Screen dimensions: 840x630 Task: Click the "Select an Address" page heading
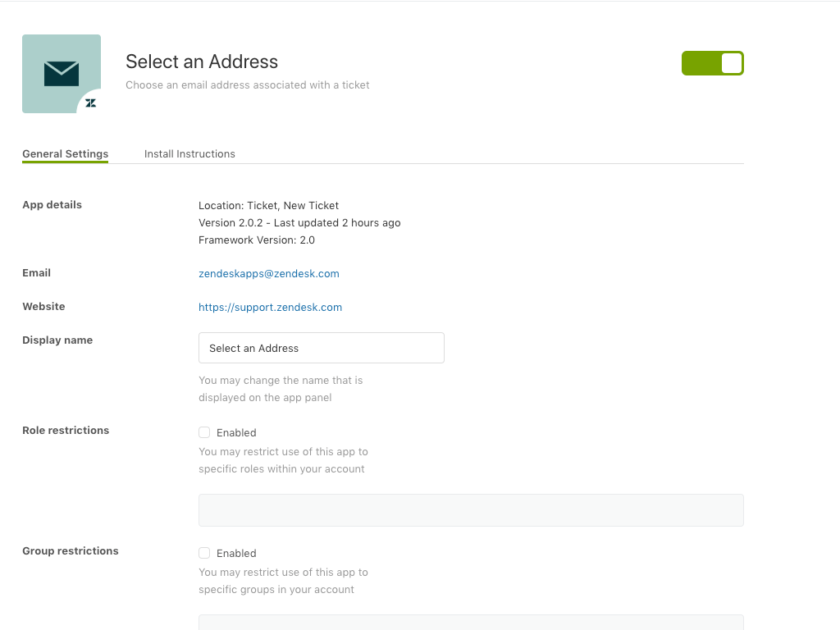coord(202,62)
